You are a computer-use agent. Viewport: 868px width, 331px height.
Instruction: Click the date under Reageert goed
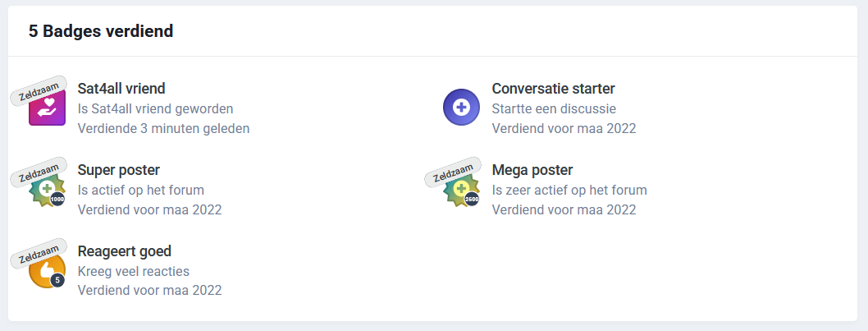coord(149,291)
